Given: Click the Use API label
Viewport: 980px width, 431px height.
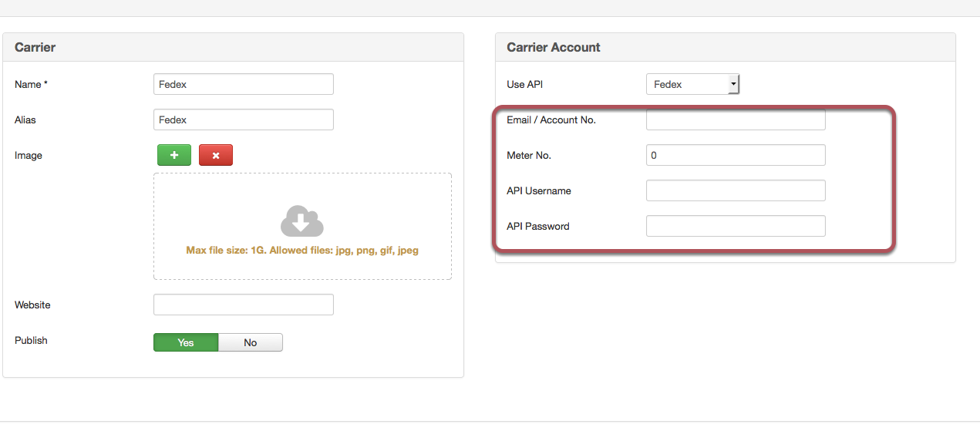Looking at the screenshot, I should [525, 84].
